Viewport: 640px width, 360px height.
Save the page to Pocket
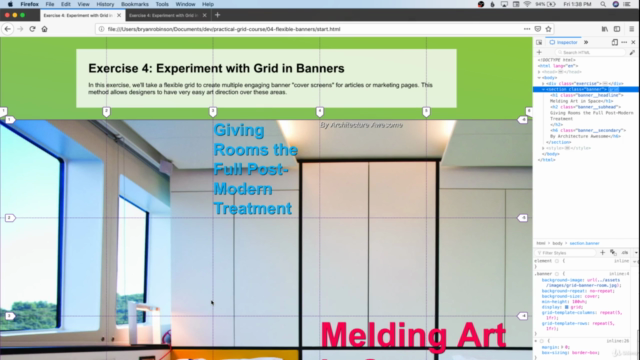click(538, 29)
